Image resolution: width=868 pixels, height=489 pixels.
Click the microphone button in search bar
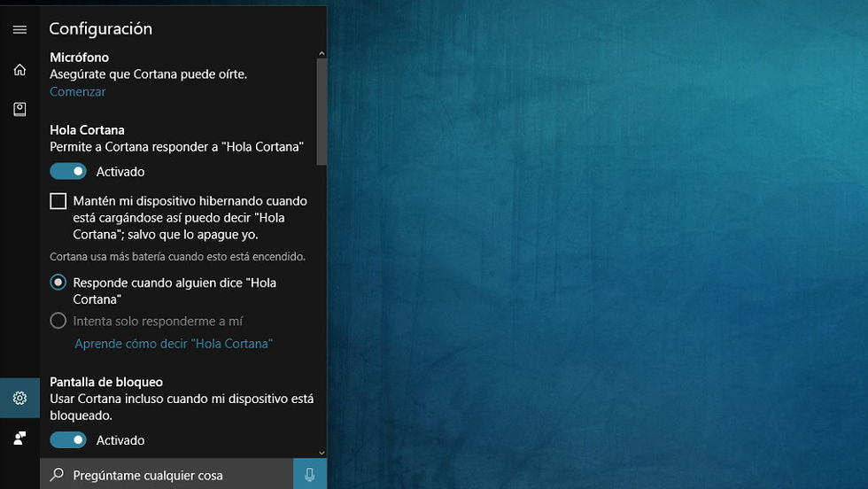pos(309,474)
